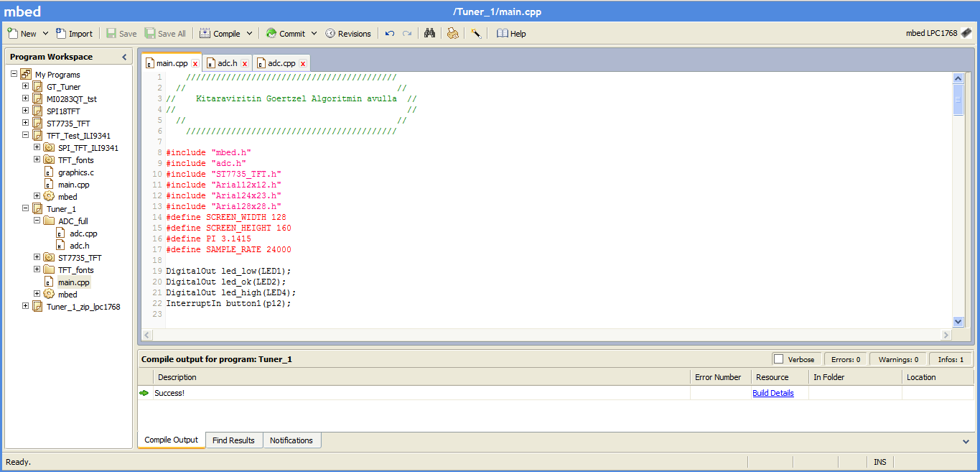Click the ADC_full folder icon
The width and height of the screenshot is (980, 472).
49,221
